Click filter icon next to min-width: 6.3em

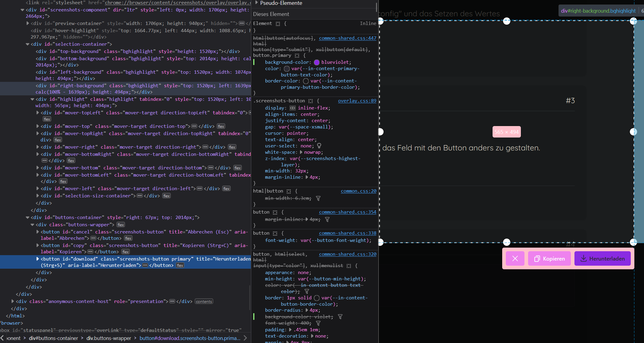pos(318,198)
